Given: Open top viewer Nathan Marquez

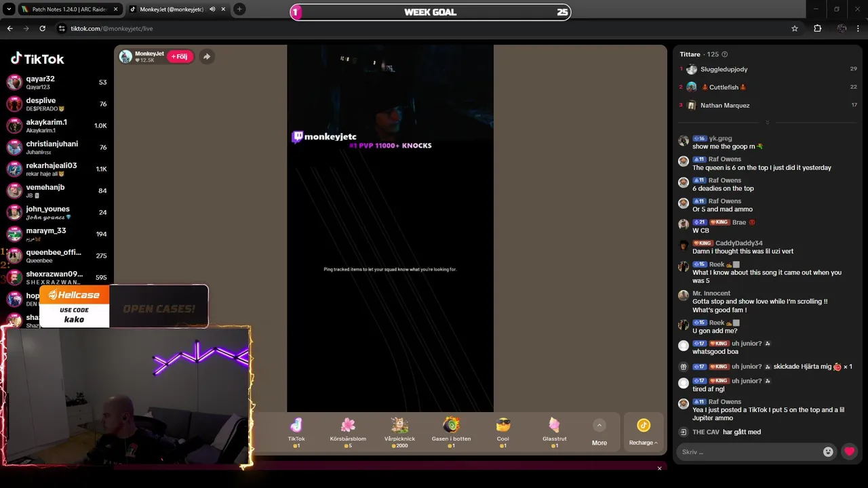Looking at the screenshot, I should coord(725,105).
